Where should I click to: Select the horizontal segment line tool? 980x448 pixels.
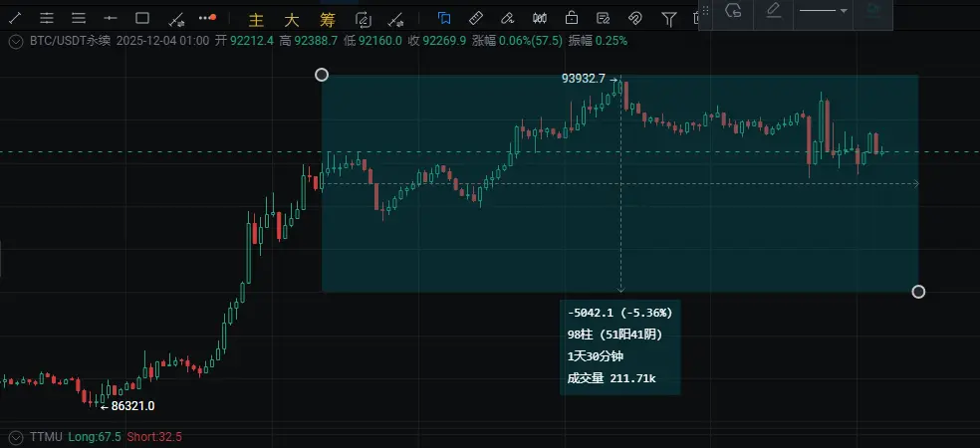point(111,19)
